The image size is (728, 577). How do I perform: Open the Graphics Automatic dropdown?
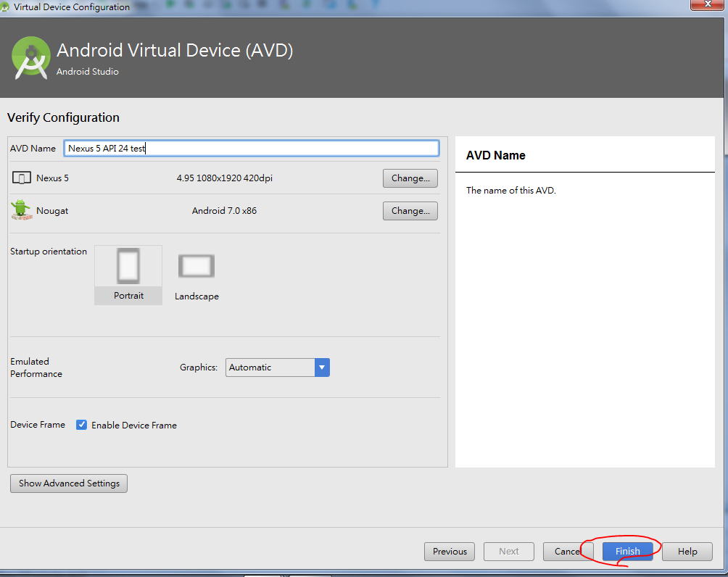pyautogui.click(x=278, y=368)
